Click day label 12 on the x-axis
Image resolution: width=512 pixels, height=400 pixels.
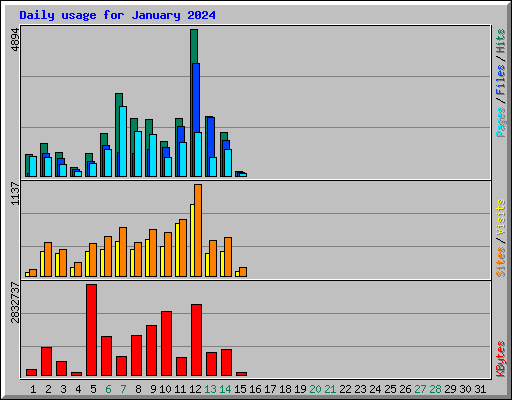point(195,389)
